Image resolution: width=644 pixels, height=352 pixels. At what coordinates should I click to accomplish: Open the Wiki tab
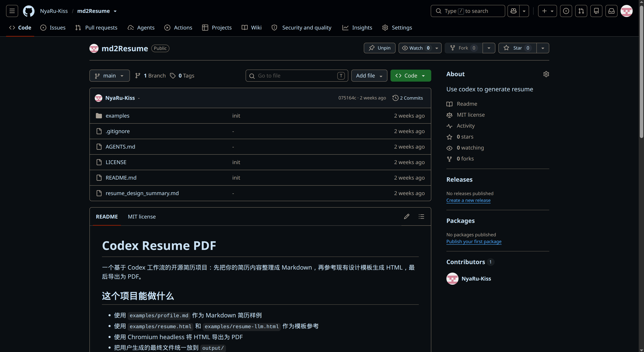pos(251,27)
